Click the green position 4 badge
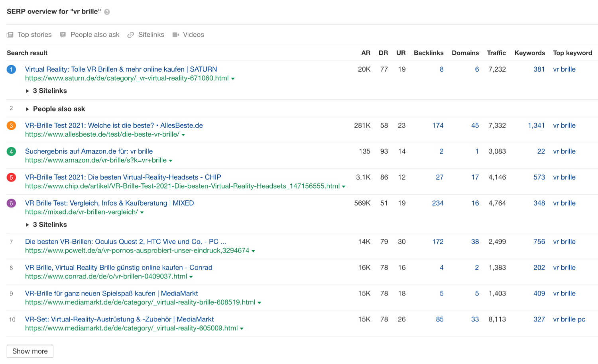Image resolution: width=598 pixels, height=364 pixels. pyautogui.click(x=11, y=151)
